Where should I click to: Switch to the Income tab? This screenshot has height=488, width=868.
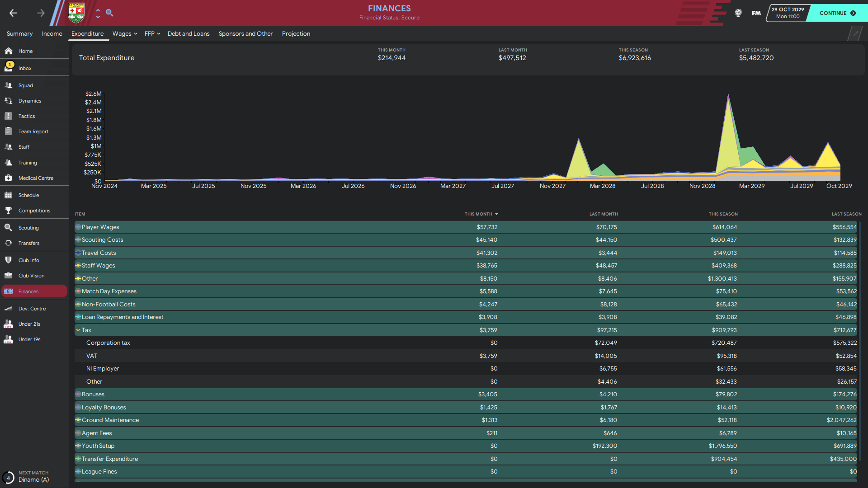(52, 33)
